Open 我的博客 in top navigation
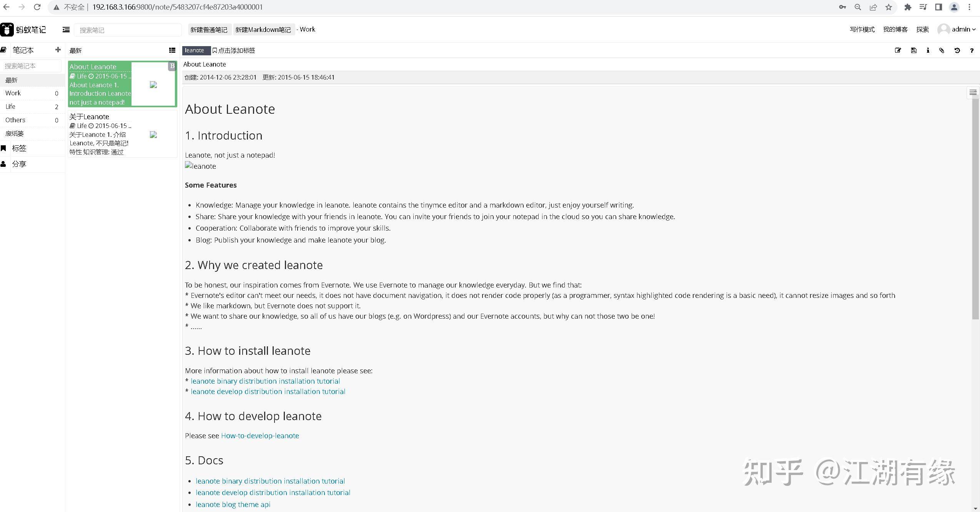Viewport: 980px width, 512px height. [x=895, y=29]
